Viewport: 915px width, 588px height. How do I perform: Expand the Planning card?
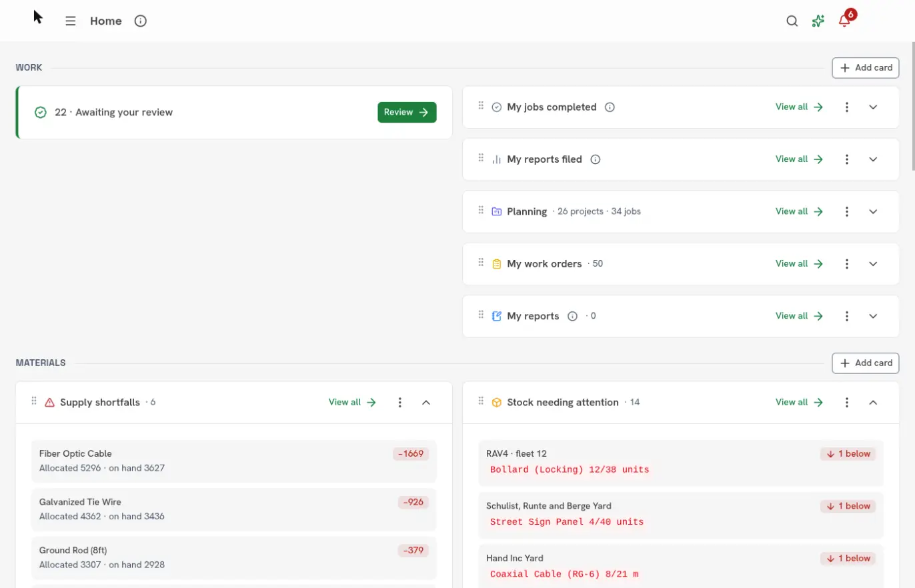(x=874, y=211)
